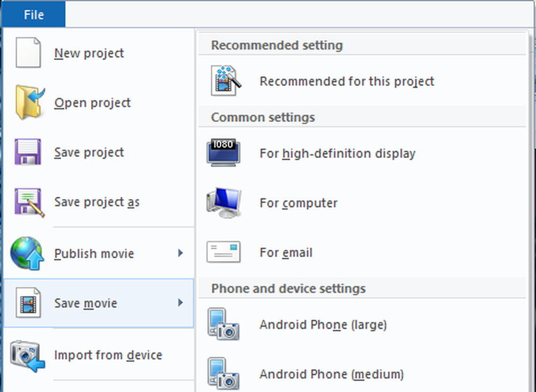Viewport: 536px width, 392px height.
Task: Click the Open project folder icon
Action: [29, 102]
